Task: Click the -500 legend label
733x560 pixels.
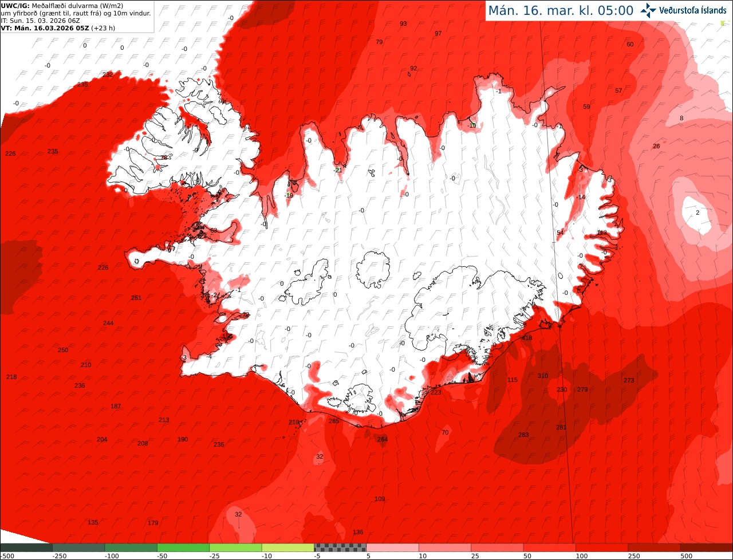Action: 7,556
